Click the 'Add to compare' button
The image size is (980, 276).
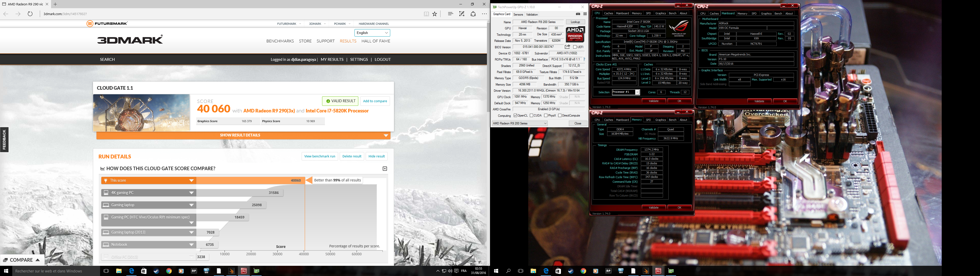[x=375, y=101]
